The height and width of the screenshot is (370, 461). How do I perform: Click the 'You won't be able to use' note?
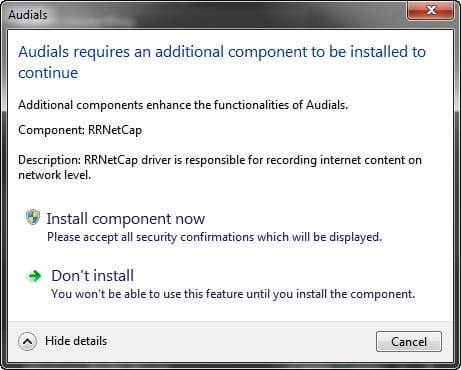click(x=233, y=294)
